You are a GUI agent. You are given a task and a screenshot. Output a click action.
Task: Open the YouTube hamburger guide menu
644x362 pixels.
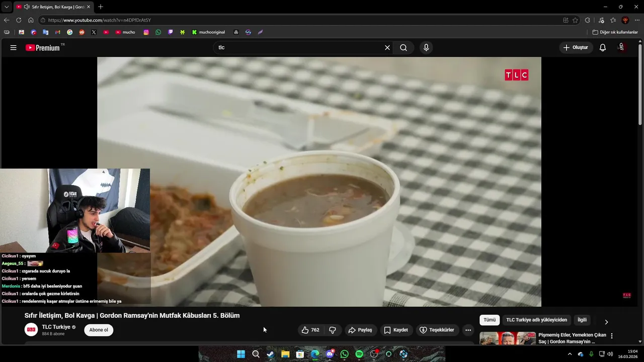click(14, 48)
